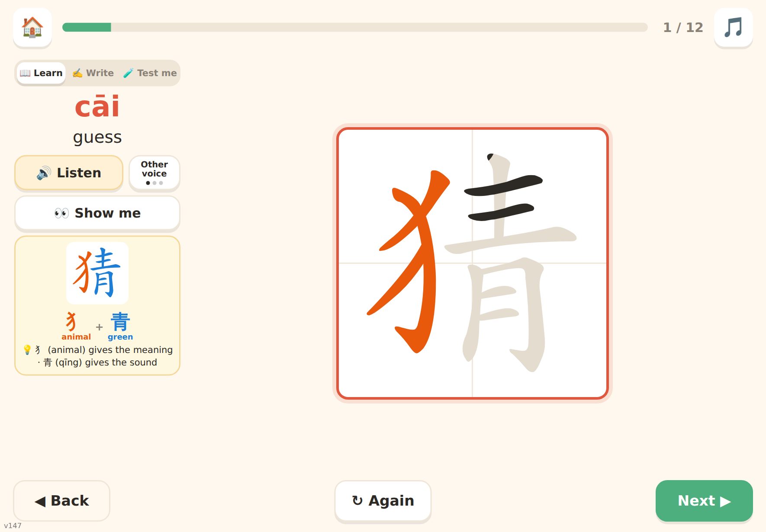Advance with the Next button
Image resolution: width=766 pixels, height=532 pixels.
704,500
